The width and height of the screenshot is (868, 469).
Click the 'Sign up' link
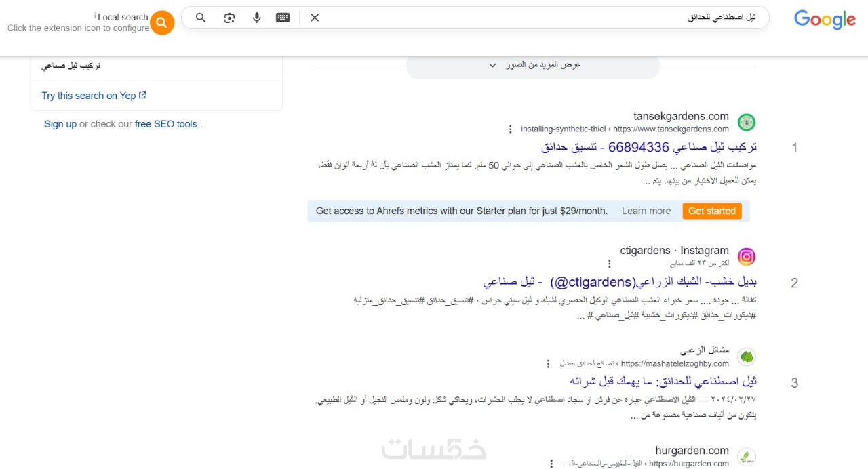(60, 124)
